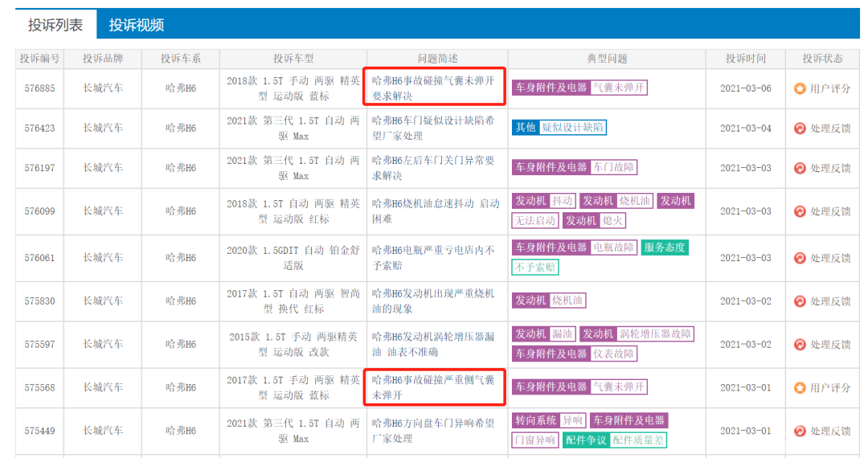Open complaint 哈弗H6电瓶严重亏电店内不予索赔

click(x=433, y=258)
